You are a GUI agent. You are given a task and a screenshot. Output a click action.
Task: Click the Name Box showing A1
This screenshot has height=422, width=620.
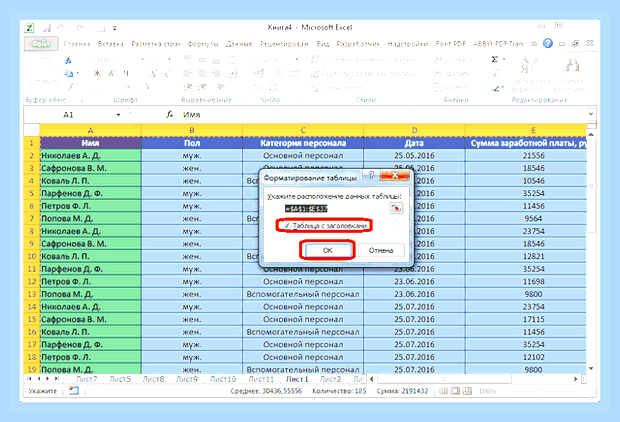point(69,115)
